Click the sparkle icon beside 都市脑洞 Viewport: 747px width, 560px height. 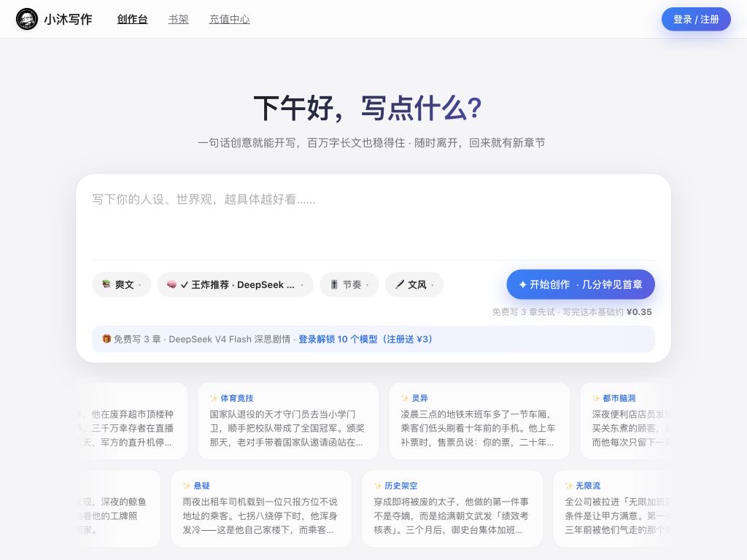[x=596, y=398]
